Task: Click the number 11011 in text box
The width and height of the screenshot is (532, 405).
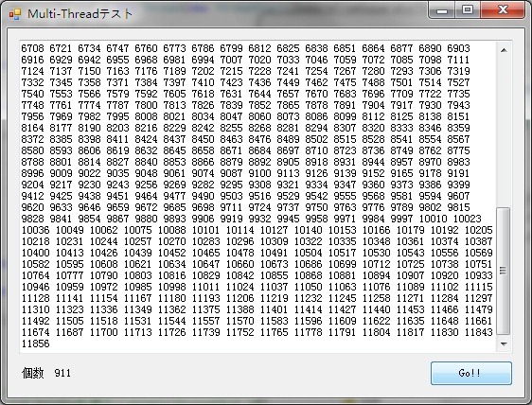Action: [206, 287]
